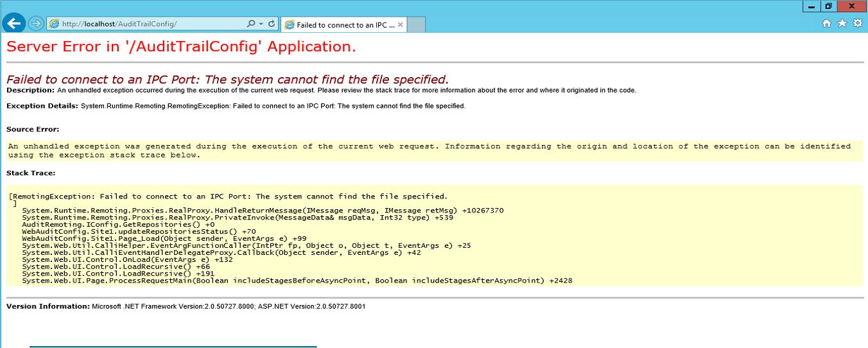Refresh the AuditTrailConfig page
The image size is (868, 348).
point(272,24)
